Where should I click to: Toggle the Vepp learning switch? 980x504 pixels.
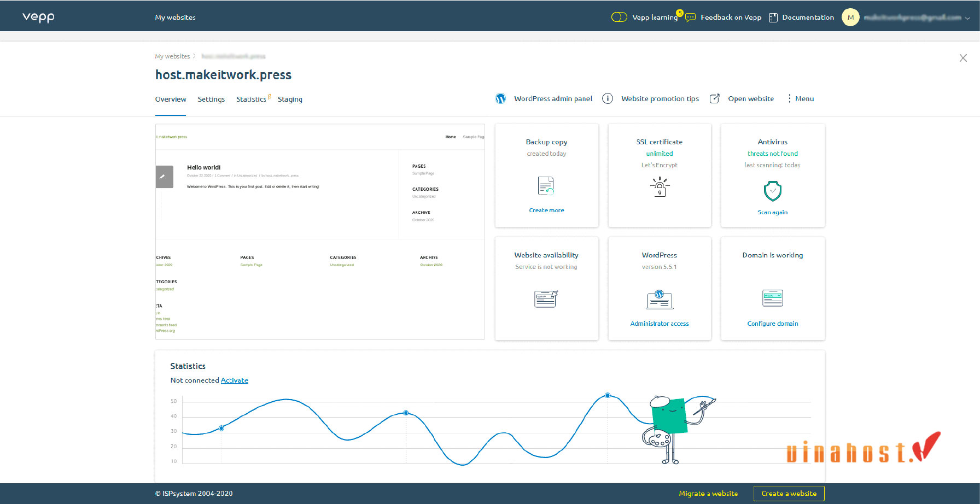tap(619, 17)
